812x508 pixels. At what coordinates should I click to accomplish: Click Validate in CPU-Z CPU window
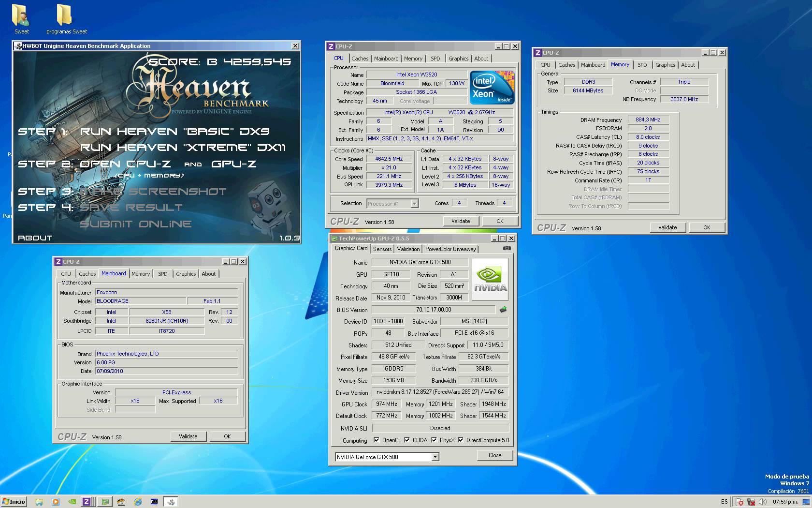(x=461, y=221)
